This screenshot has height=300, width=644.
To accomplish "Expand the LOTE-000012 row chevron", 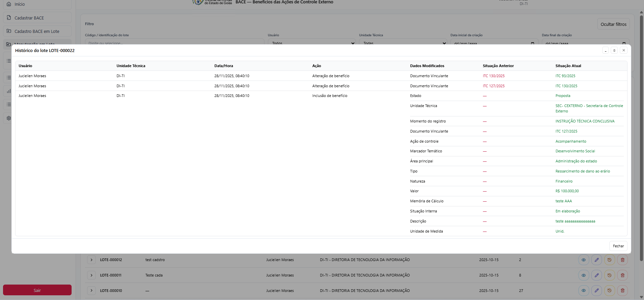I will [91, 260].
